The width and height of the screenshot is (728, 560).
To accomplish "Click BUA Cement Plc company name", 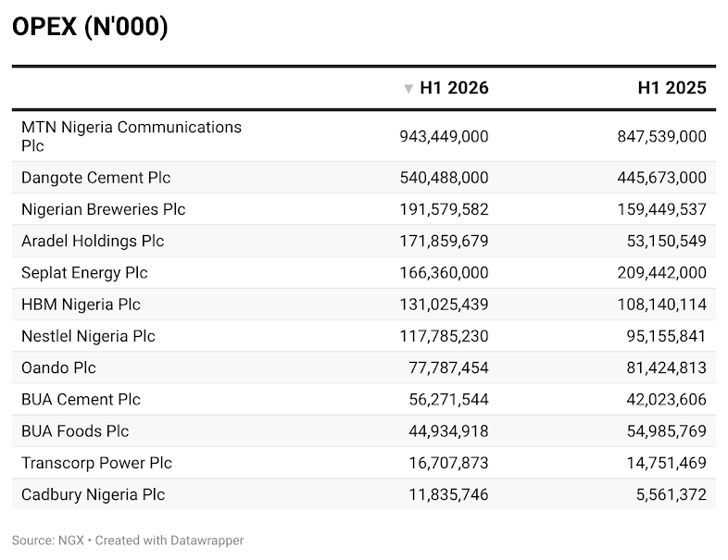I will (x=81, y=400).
